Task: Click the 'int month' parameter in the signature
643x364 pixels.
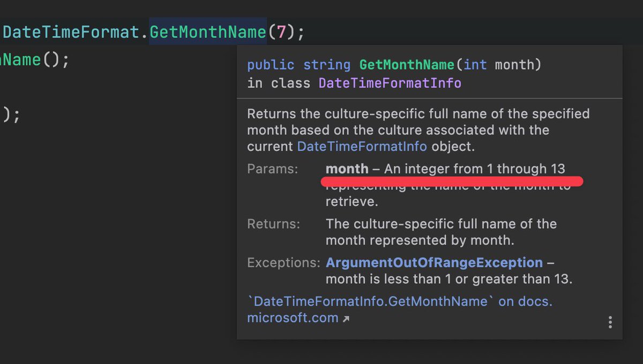Action: (498, 65)
